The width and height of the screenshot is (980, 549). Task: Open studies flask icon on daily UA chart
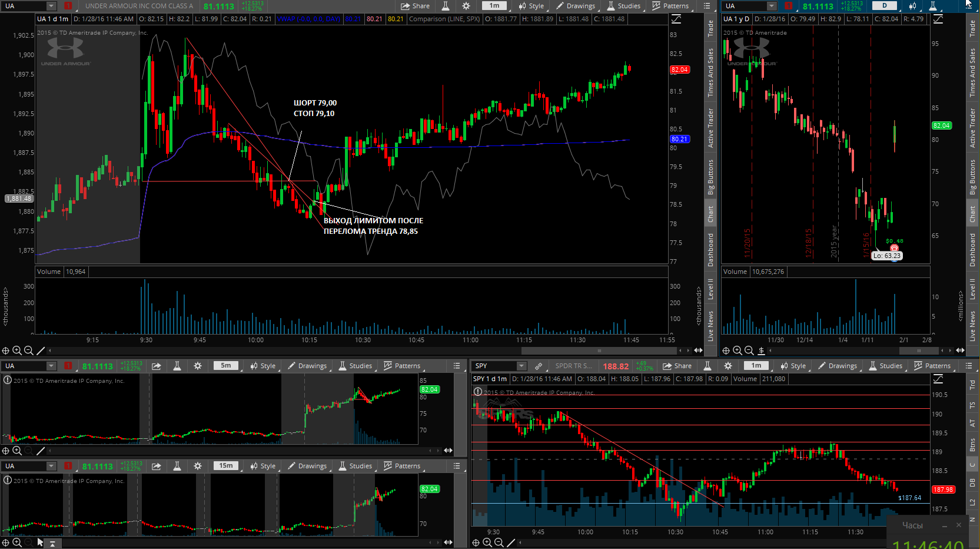[933, 6]
